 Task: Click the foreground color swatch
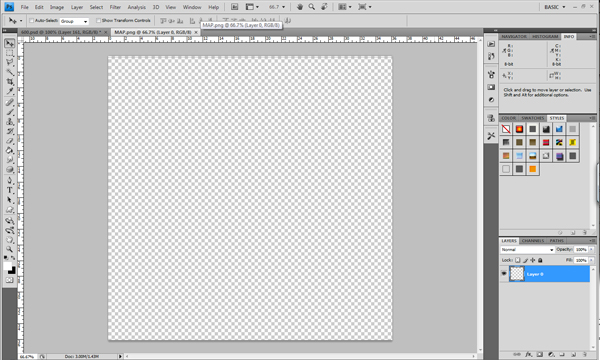[8, 266]
